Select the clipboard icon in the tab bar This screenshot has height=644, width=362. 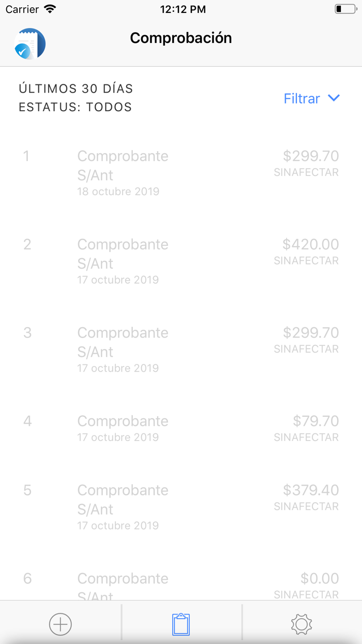[x=180, y=624]
